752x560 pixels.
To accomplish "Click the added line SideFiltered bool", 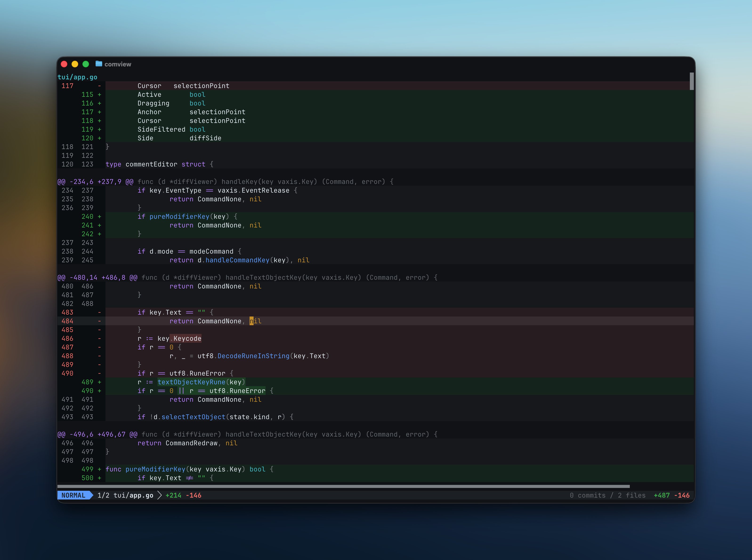I will point(375,129).
